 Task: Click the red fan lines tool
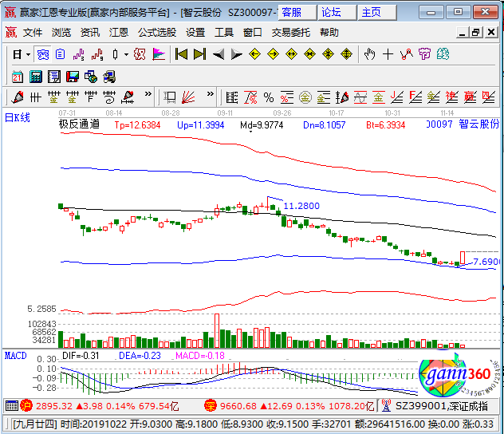click(188, 97)
